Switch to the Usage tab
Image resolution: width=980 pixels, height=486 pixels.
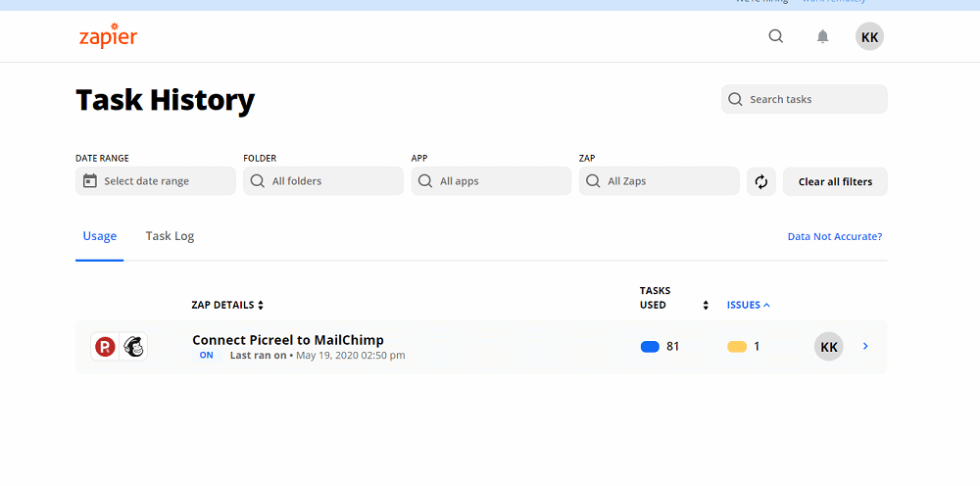pos(99,236)
